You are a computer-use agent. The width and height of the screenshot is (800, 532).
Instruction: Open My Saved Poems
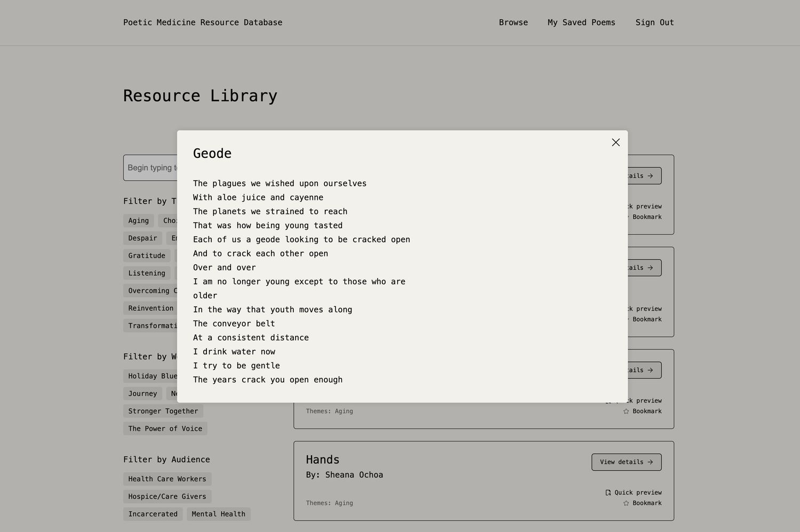click(x=581, y=22)
